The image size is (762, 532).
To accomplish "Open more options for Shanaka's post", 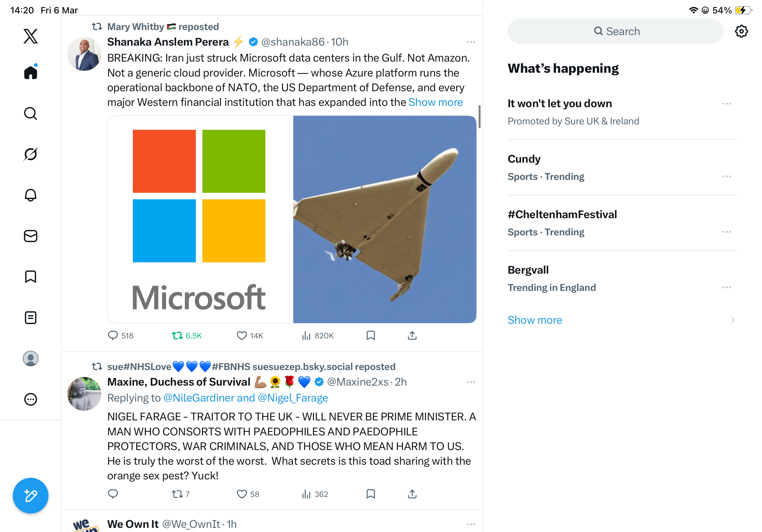I will [471, 42].
